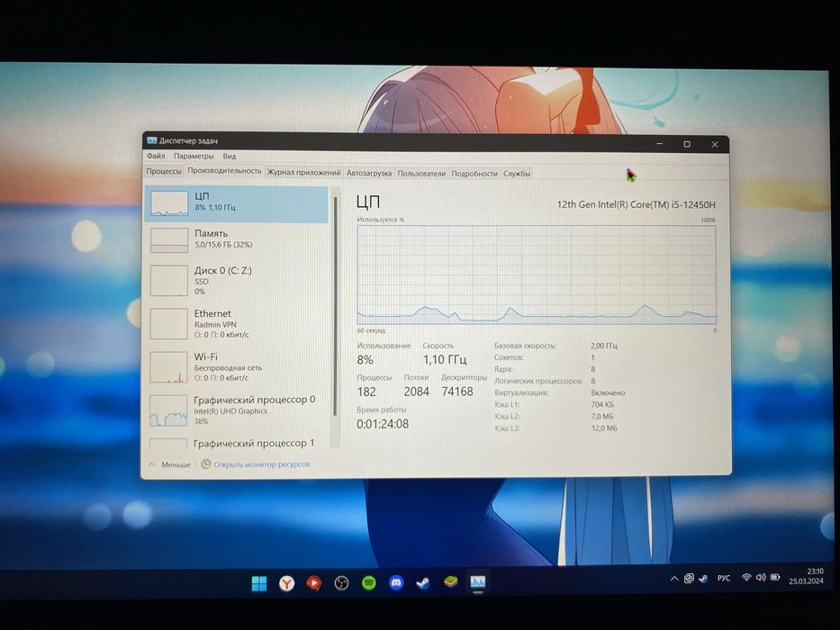Select the Ethernet Radmin VPN item
This screenshot has height=630, width=840.
pyautogui.click(x=237, y=324)
